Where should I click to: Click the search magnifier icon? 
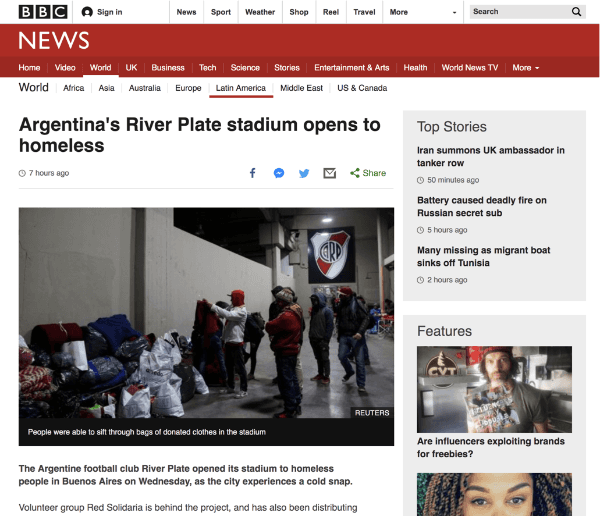[576, 12]
